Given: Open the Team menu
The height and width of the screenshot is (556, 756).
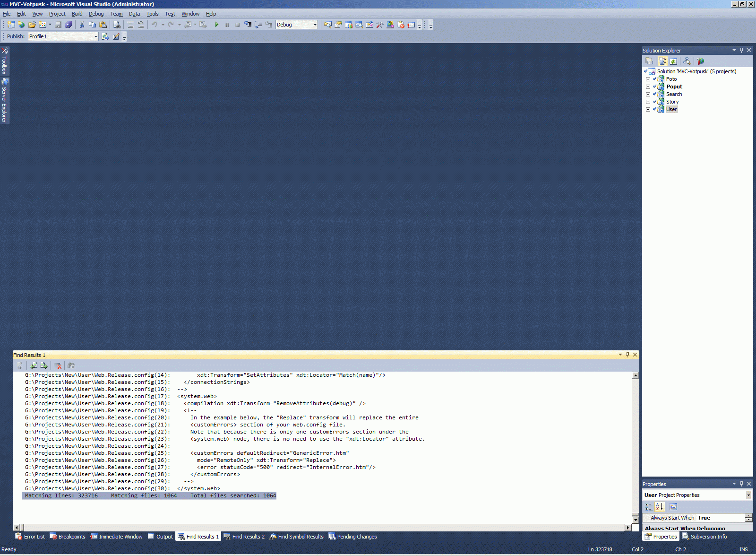Looking at the screenshot, I should 116,14.
